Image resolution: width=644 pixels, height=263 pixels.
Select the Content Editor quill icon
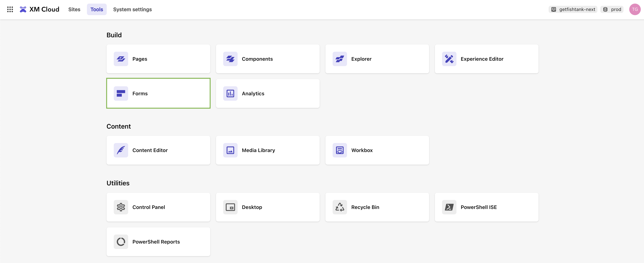click(x=121, y=150)
